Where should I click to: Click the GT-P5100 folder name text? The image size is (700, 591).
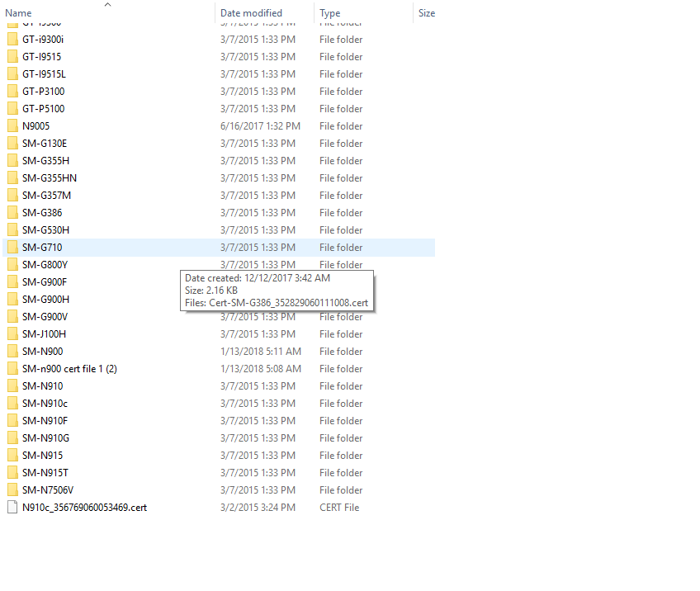(x=43, y=109)
